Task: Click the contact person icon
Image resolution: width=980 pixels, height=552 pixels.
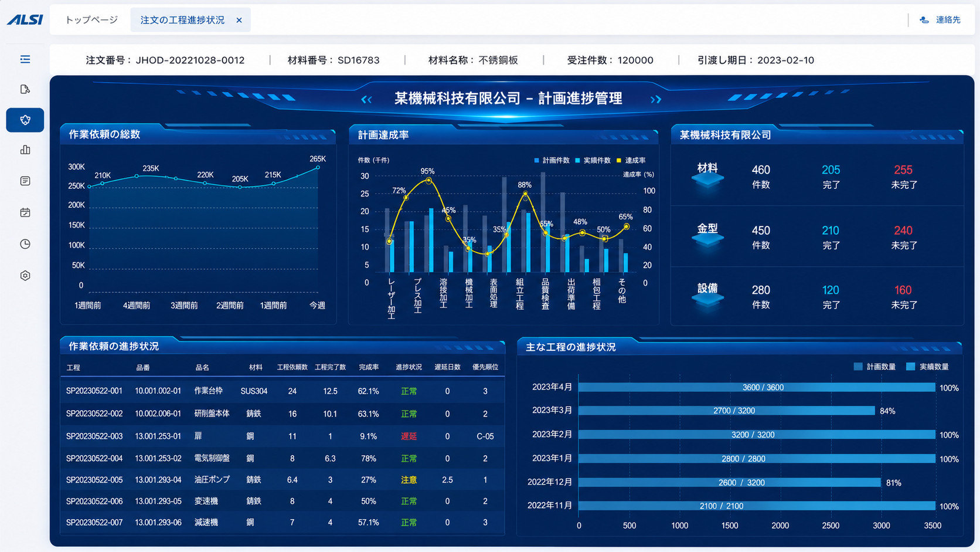Action: (x=924, y=20)
